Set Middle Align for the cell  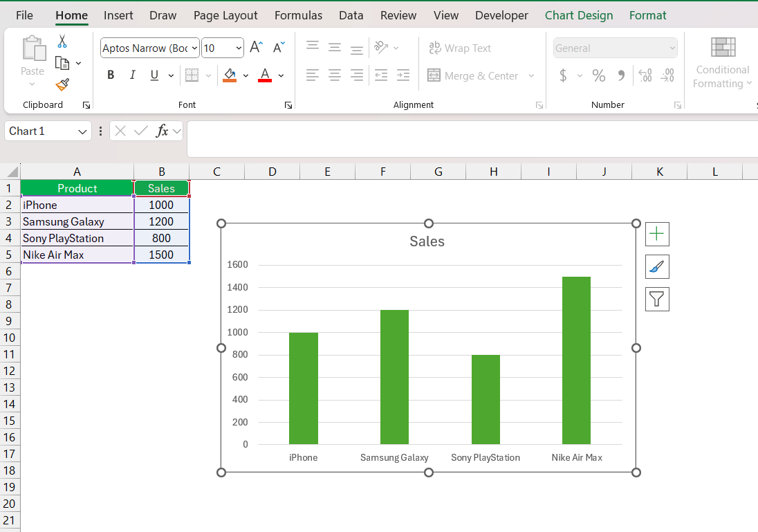point(335,48)
